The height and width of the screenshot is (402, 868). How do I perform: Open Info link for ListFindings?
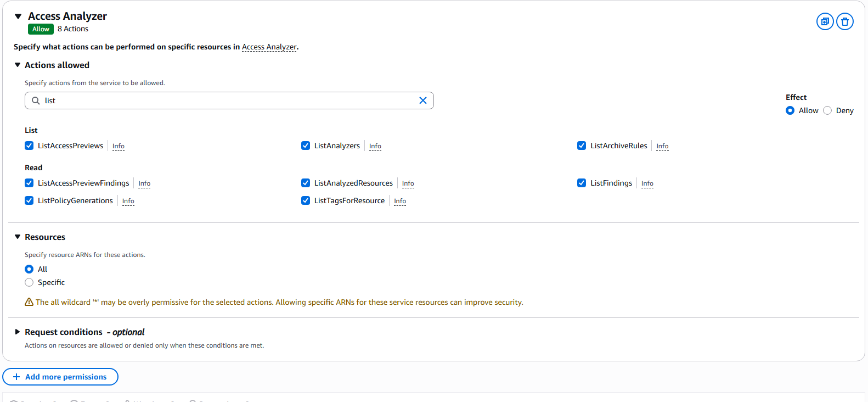[x=647, y=183]
